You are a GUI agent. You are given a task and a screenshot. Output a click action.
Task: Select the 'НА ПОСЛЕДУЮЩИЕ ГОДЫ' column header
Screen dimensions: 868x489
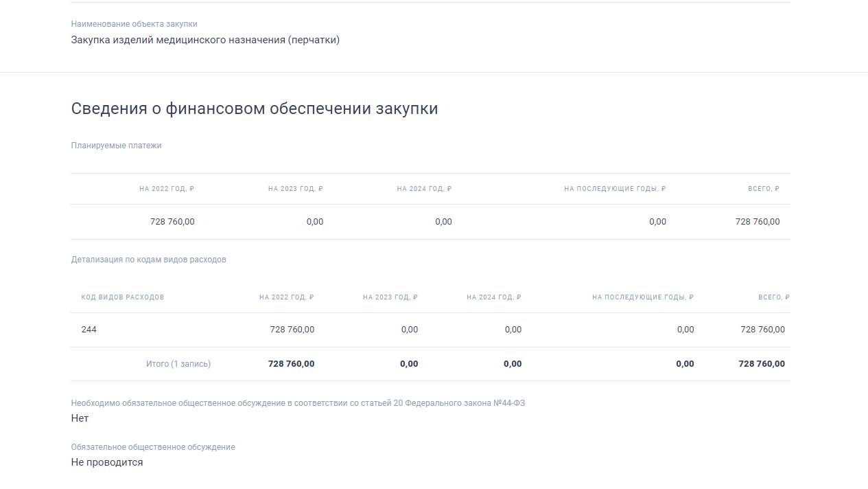point(615,187)
